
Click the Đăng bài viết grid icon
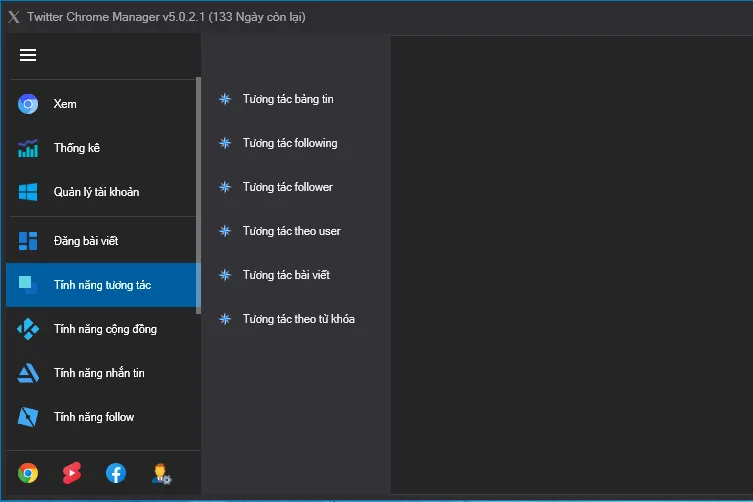click(x=28, y=241)
